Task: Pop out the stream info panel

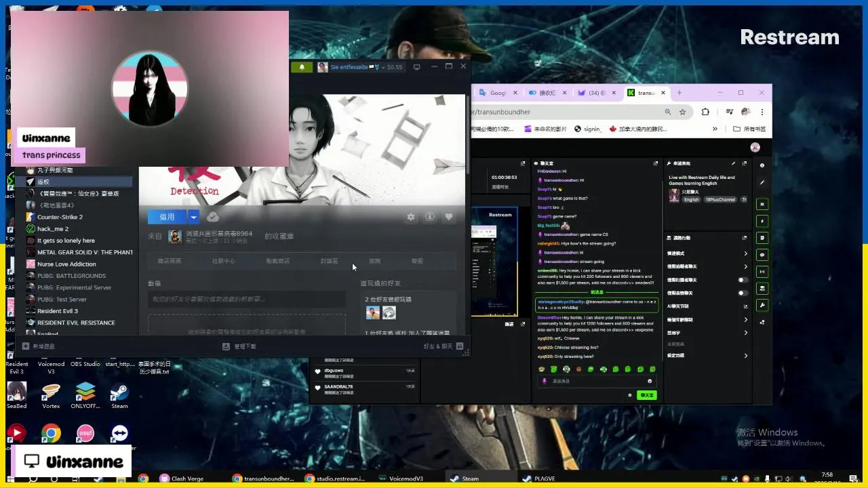Action: coord(745,163)
